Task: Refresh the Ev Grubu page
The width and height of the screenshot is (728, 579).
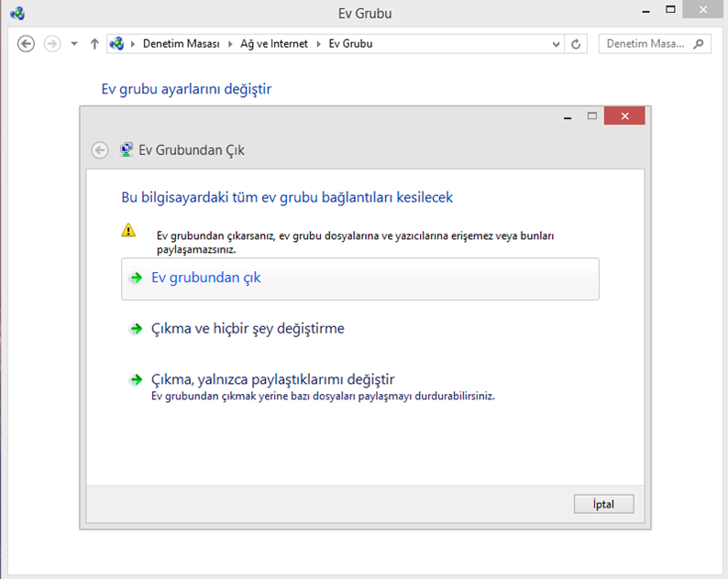Action: click(576, 44)
